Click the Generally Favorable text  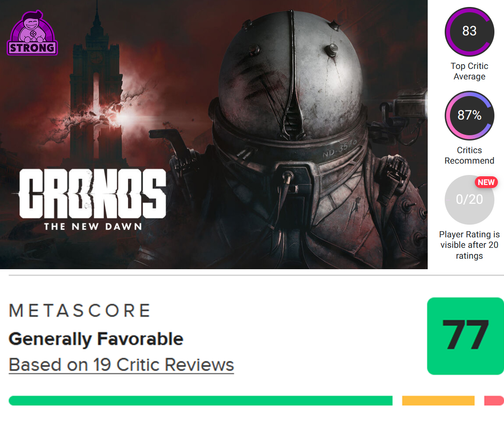point(96,339)
